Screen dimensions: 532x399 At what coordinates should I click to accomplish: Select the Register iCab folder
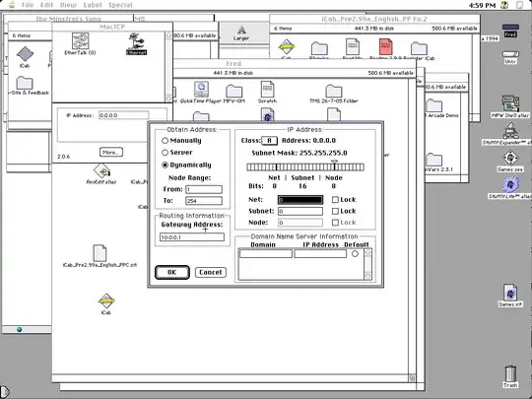pos(419,48)
